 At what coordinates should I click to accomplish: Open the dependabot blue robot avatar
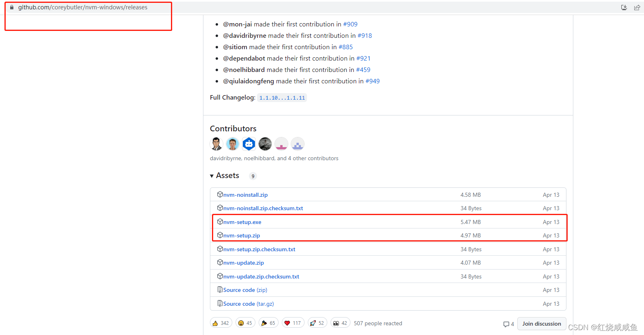tap(249, 144)
